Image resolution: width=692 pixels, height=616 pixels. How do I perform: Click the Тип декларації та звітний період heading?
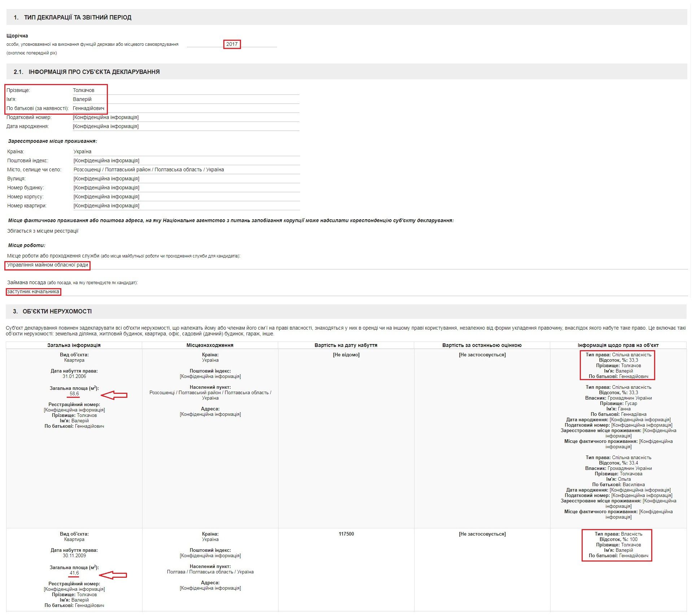[77, 17]
